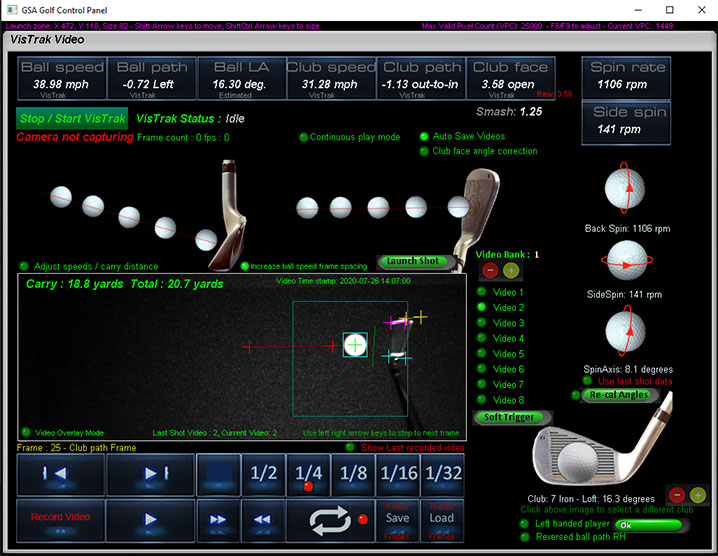Click the Re-cal Angles button
The image size is (718, 556).
pos(619,395)
